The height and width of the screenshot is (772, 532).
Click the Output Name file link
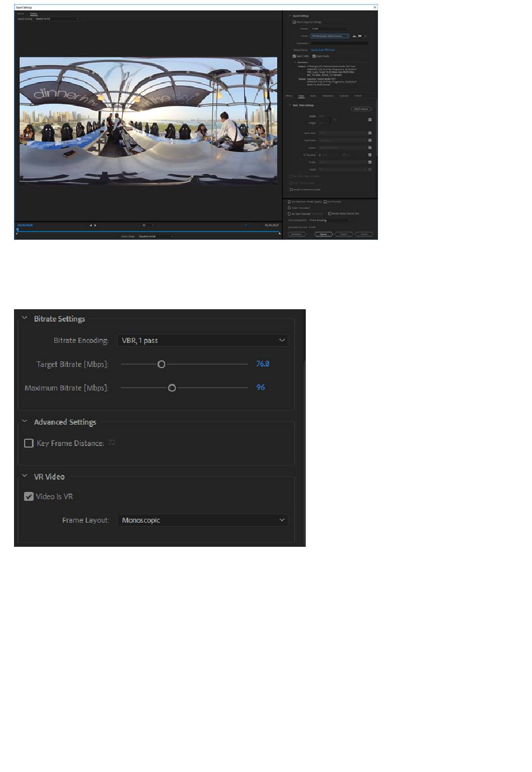tap(323, 50)
